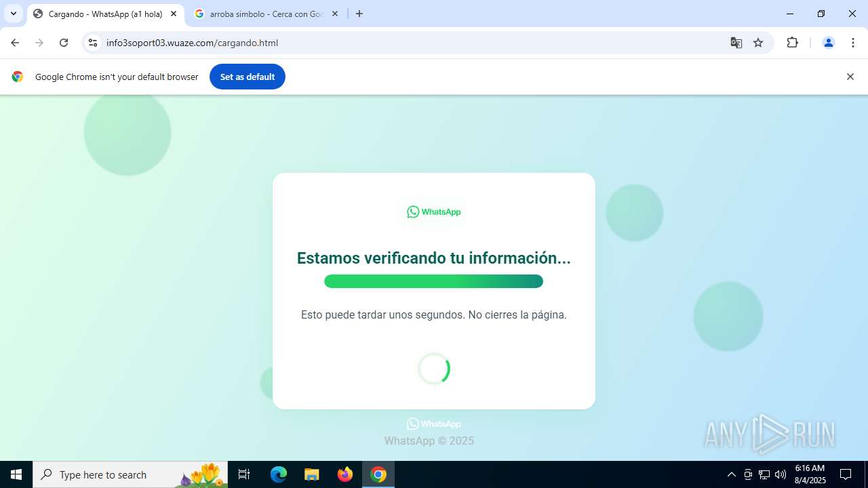Open the Extensions puzzle icon
868x488 pixels.
tap(792, 43)
